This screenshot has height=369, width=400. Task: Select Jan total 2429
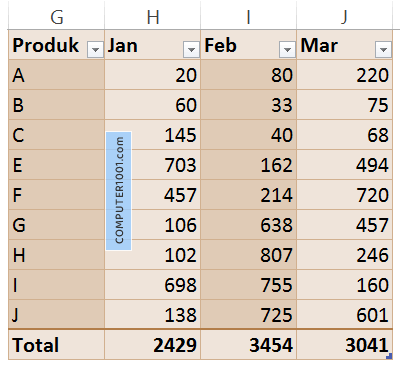153,345
